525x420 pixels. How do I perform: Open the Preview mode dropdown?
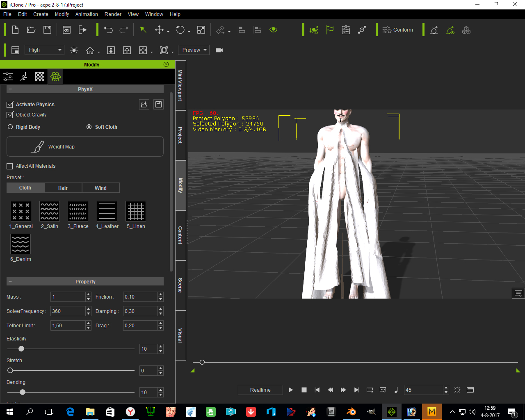pyautogui.click(x=194, y=50)
